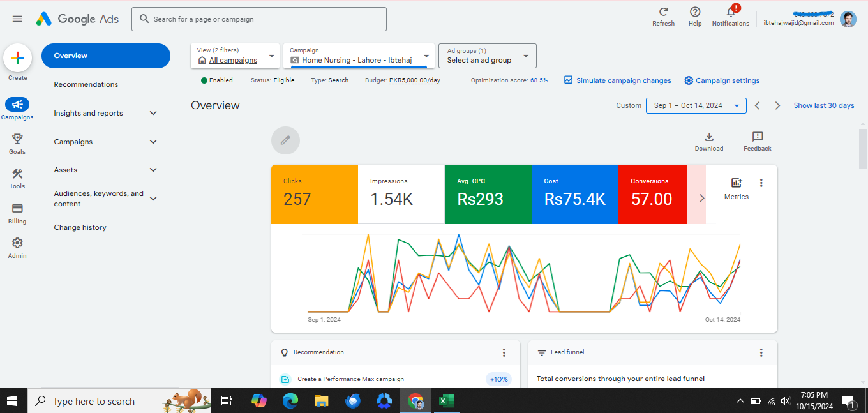Open Change history in the side menu
Viewport: 868px width, 413px height.
(x=80, y=227)
